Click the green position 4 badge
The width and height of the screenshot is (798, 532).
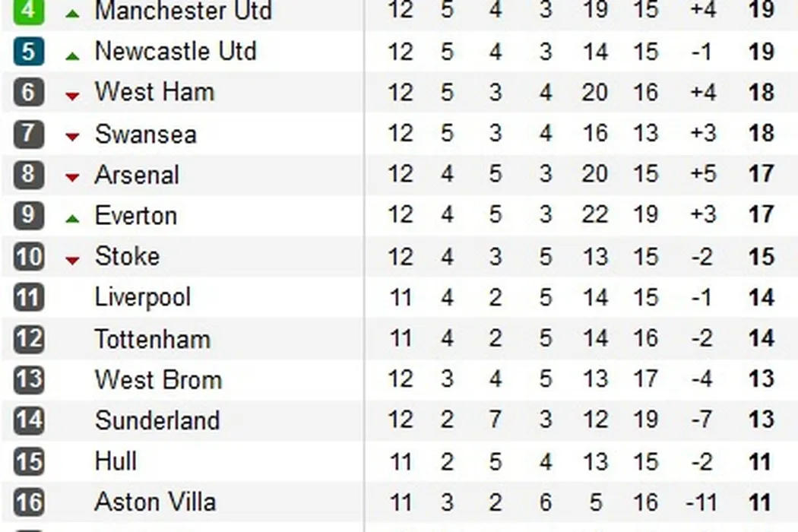click(x=29, y=11)
